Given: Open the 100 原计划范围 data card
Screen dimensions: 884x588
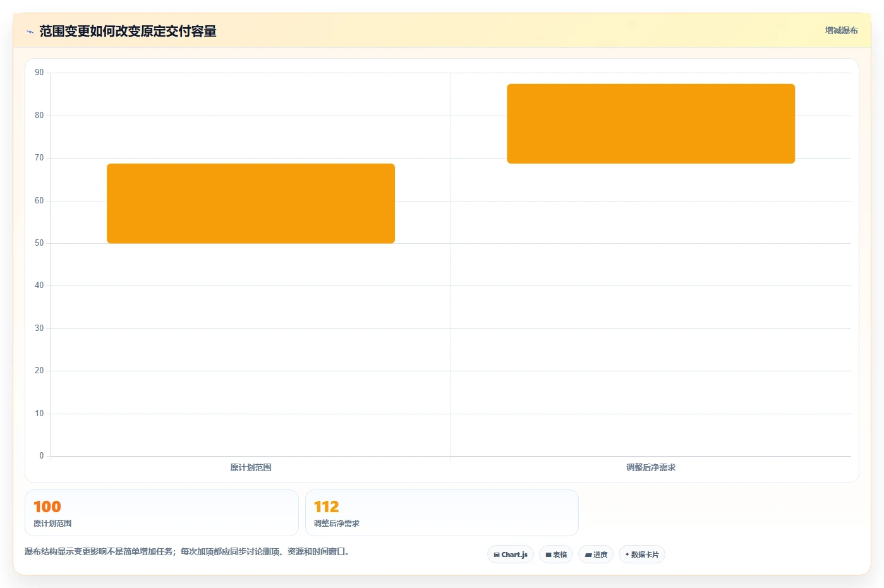Looking at the screenshot, I should 162,513.
